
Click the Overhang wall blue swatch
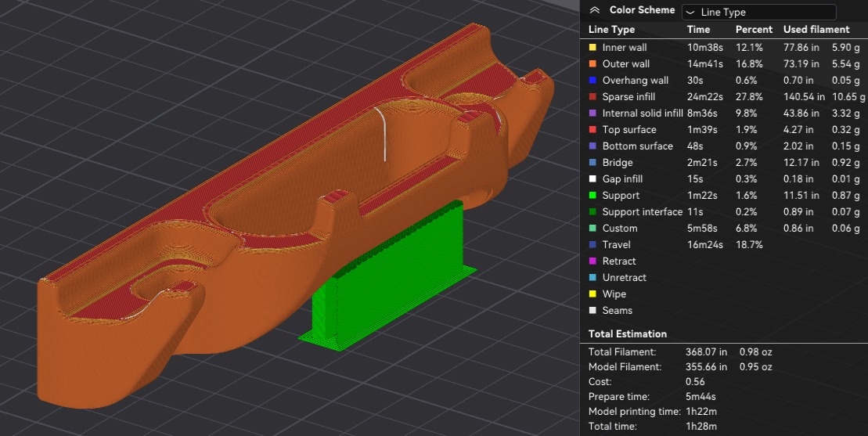point(592,80)
